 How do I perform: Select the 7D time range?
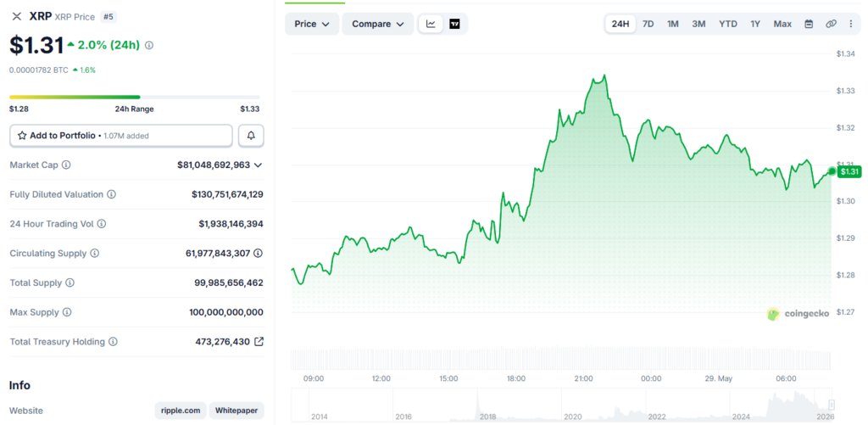pos(648,24)
